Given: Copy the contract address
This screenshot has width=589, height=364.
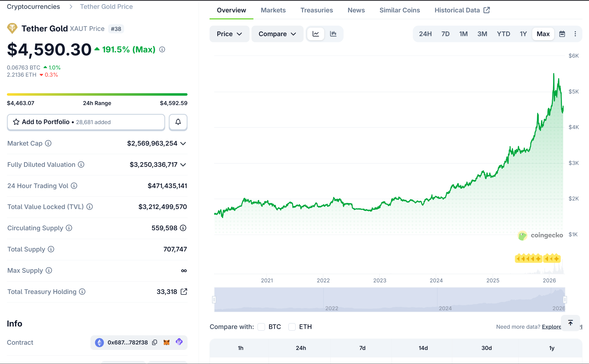Looking at the screenshot, I should 155,342.
